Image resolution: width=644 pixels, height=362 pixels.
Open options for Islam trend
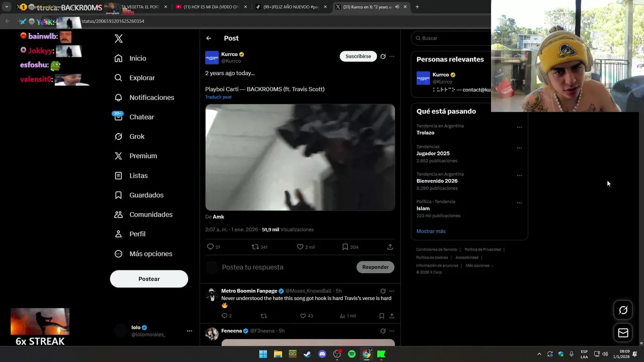click(x=519, y=203)
